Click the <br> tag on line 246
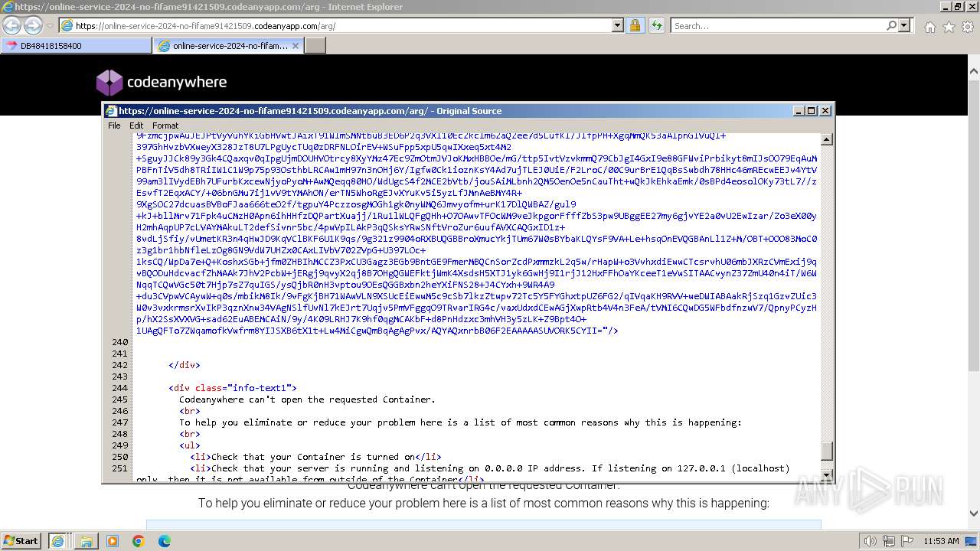 click(x=189, y=411)
